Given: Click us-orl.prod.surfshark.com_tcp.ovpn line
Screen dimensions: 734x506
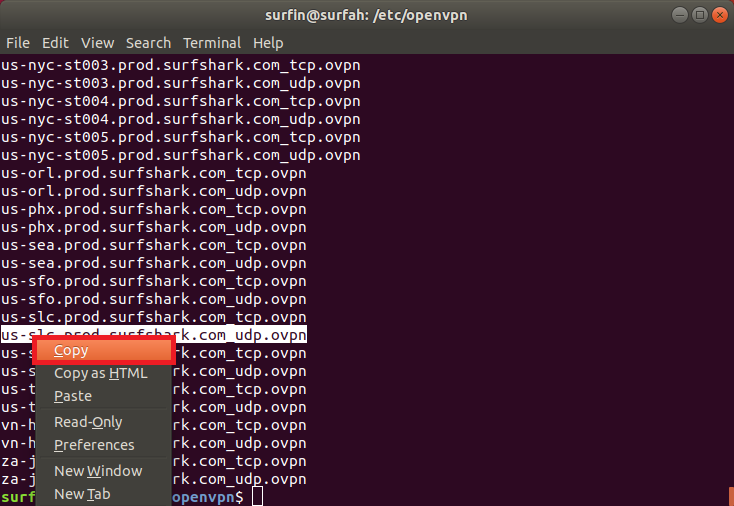Looking at the screenshot, I should click(x=154, y=173).
